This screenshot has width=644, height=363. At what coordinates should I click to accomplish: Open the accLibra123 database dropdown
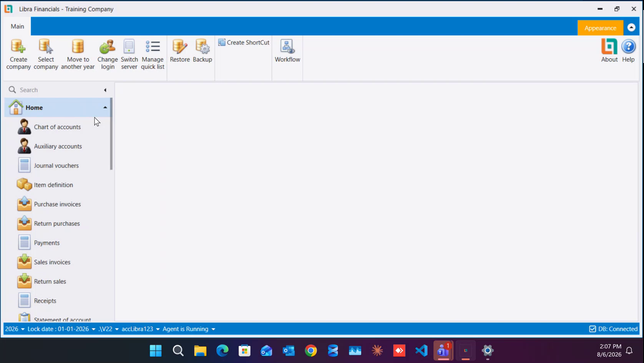click(141, 329)
